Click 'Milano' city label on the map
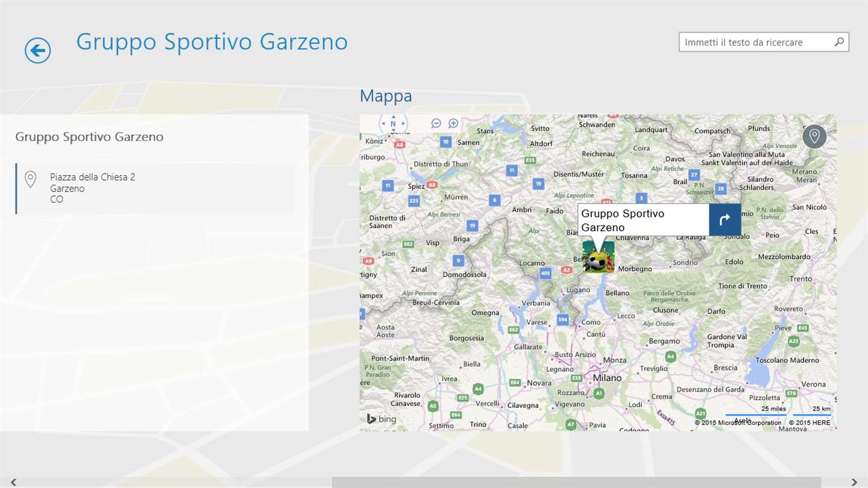 coord(607,378)
